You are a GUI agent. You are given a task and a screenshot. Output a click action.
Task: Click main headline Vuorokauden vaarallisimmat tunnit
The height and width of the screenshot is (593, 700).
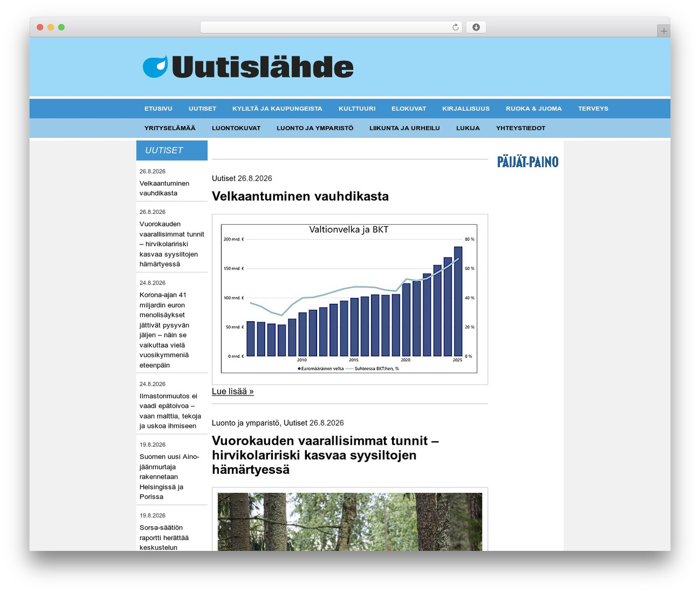[325, 455]
